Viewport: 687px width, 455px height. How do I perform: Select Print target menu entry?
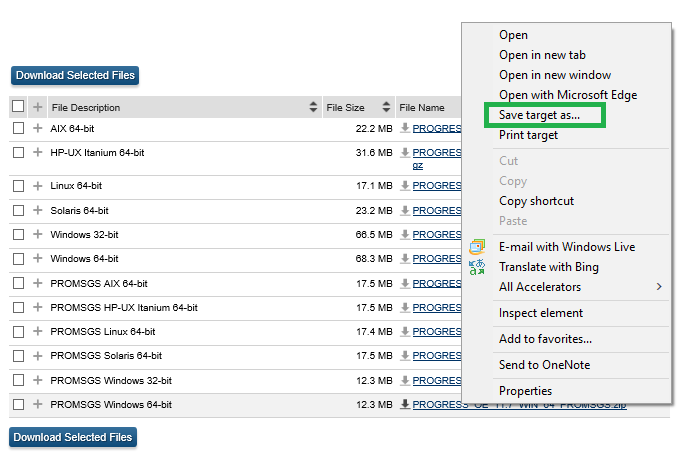pyautogui.click(x=528, y=135)
